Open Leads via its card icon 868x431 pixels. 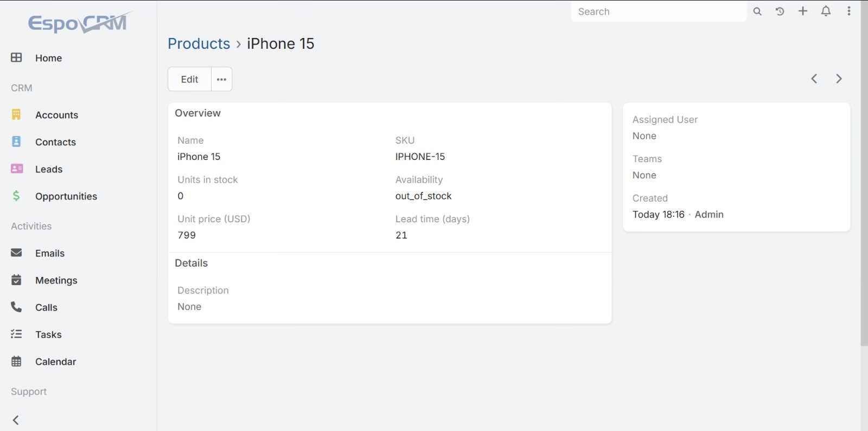point(17,169)
